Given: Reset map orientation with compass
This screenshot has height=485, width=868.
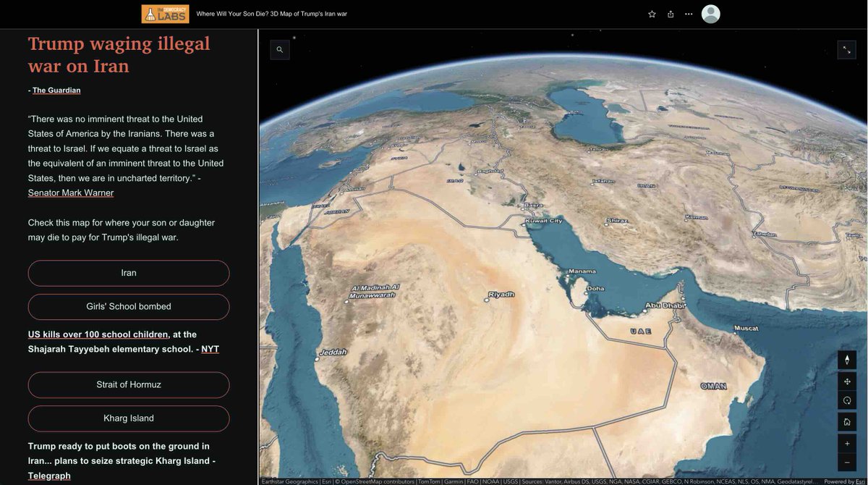Looking at the screenshot, I should pos(847,360).
